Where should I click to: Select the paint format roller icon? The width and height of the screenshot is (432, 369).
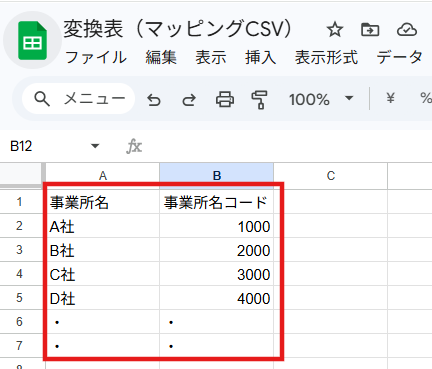(x=260, y=99)
